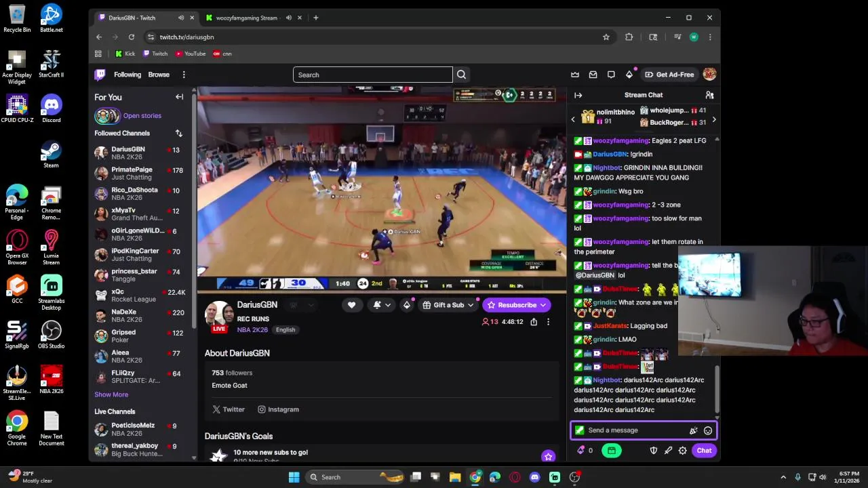Open chat settings gear
868x488 pixels.
pyautogui.click(x=683, y=451)
